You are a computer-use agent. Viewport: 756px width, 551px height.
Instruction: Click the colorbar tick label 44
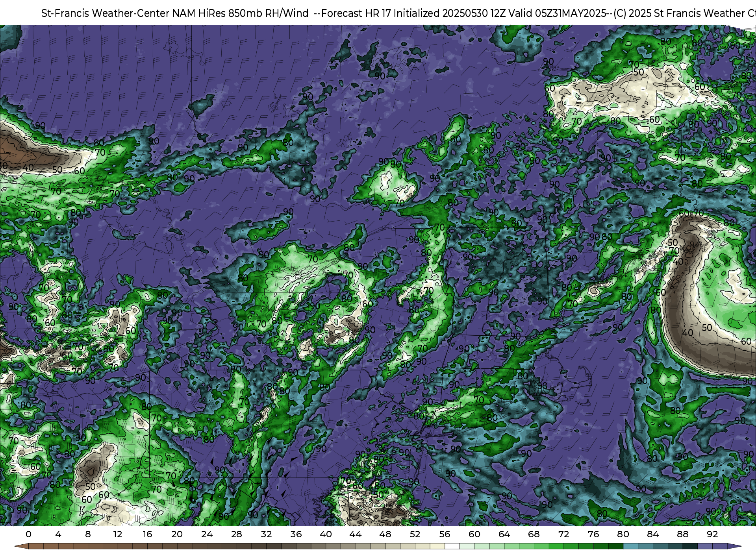[x=356, y=534]
